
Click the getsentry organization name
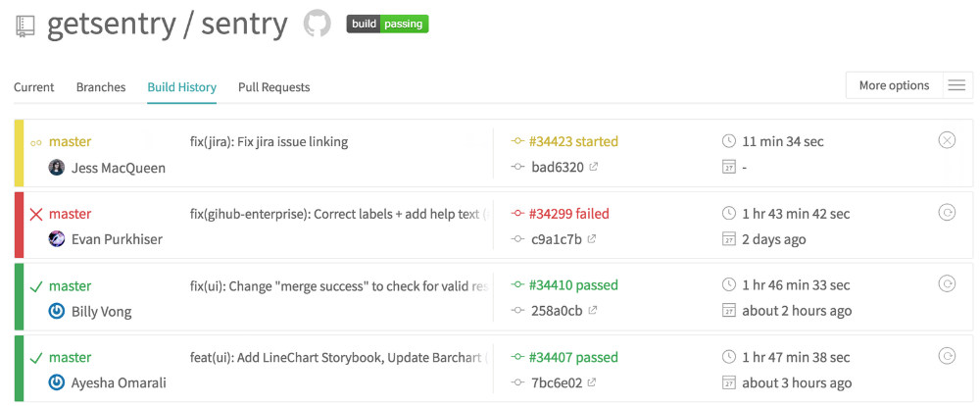coord(110,25)
